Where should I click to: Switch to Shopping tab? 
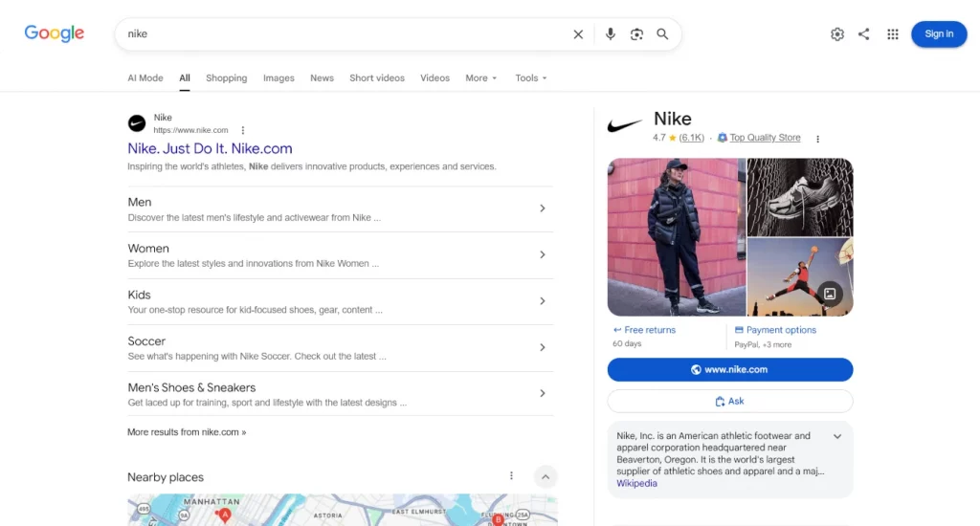(x=226, y=78)
